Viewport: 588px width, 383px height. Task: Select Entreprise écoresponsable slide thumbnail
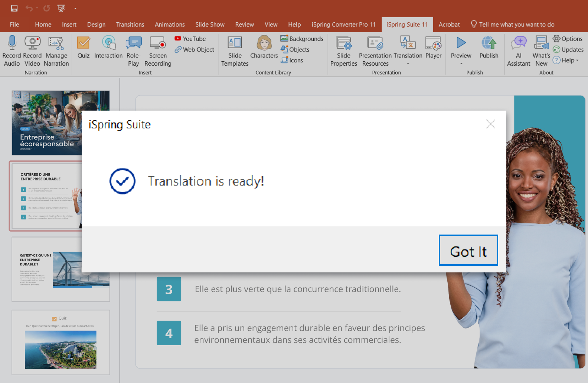[47, 123]
